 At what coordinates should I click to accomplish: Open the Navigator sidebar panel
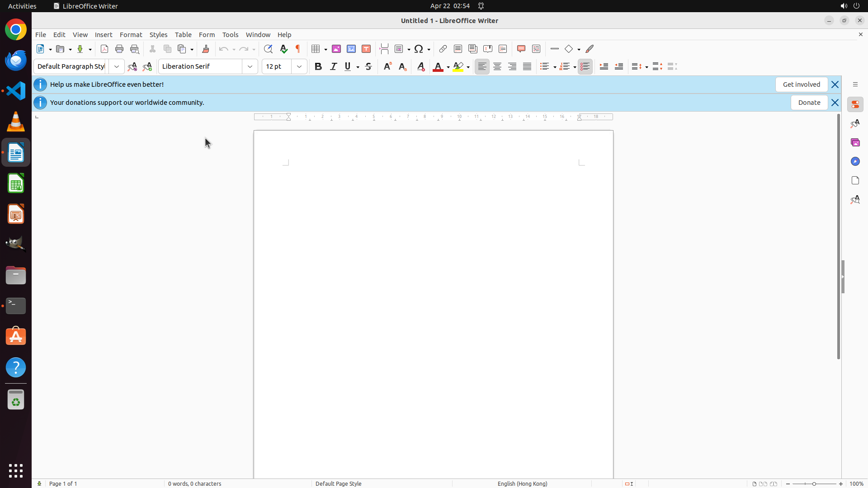pos(855,161)
